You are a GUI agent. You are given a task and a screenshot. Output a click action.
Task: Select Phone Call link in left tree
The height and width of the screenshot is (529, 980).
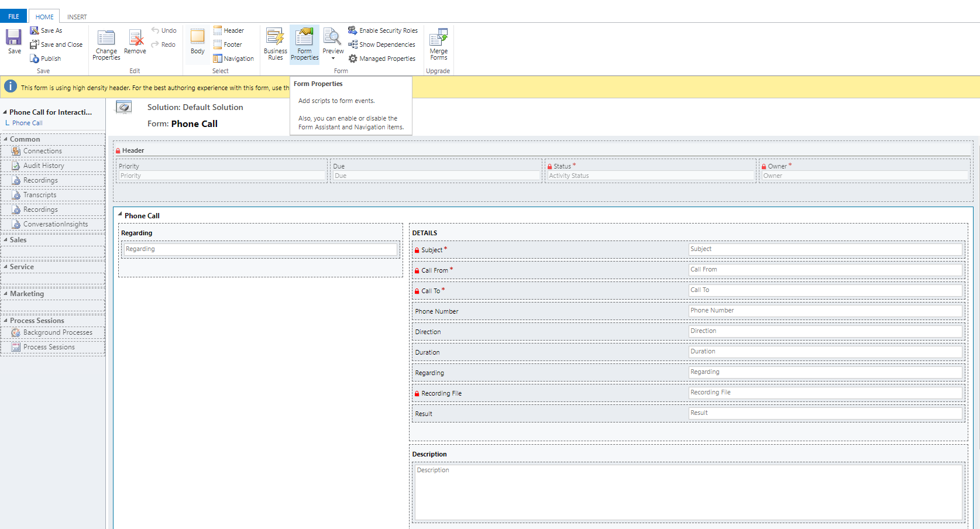click(27, 123)
